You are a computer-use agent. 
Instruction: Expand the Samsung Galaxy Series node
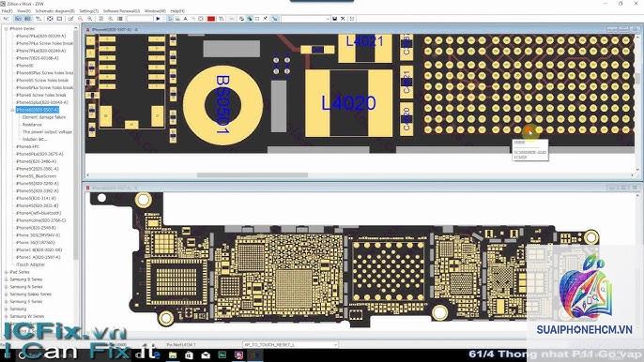(x=6, y=294)
